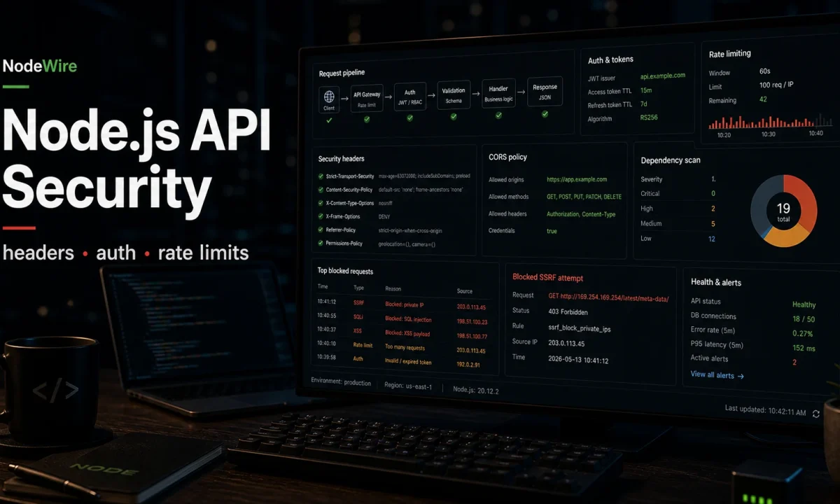
Task: Click the Healthy API status value
Action: [x=804, y=304]
